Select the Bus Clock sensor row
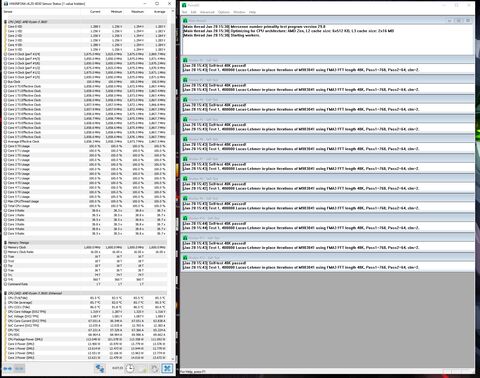The width and height of the screenshot is (480, 378). 85,82
